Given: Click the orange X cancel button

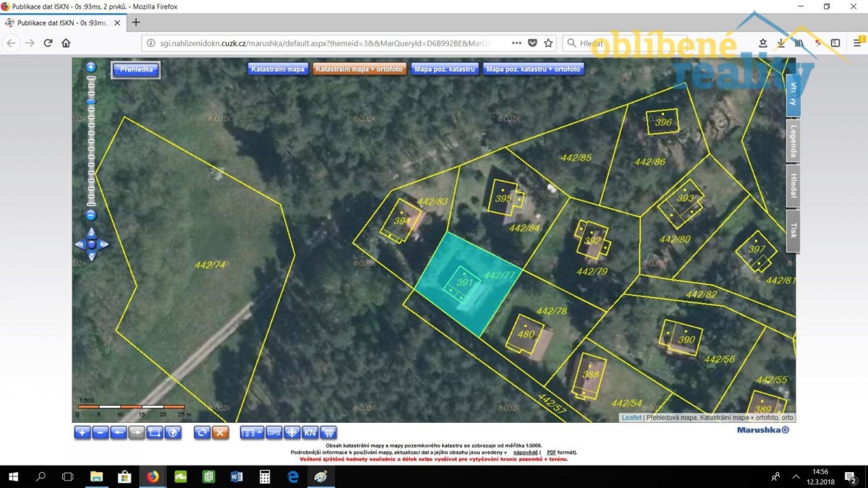Looking at the screenshot, I should 221,432.
